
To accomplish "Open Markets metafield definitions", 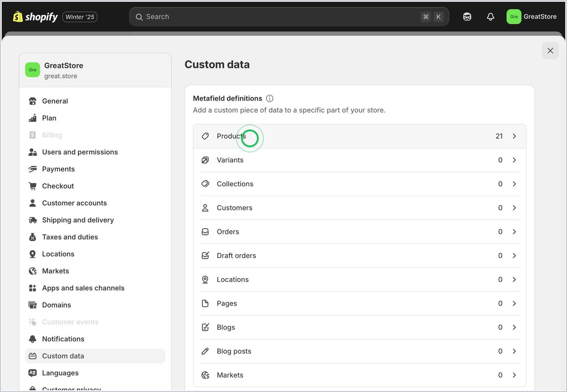I will pos(360,375).
